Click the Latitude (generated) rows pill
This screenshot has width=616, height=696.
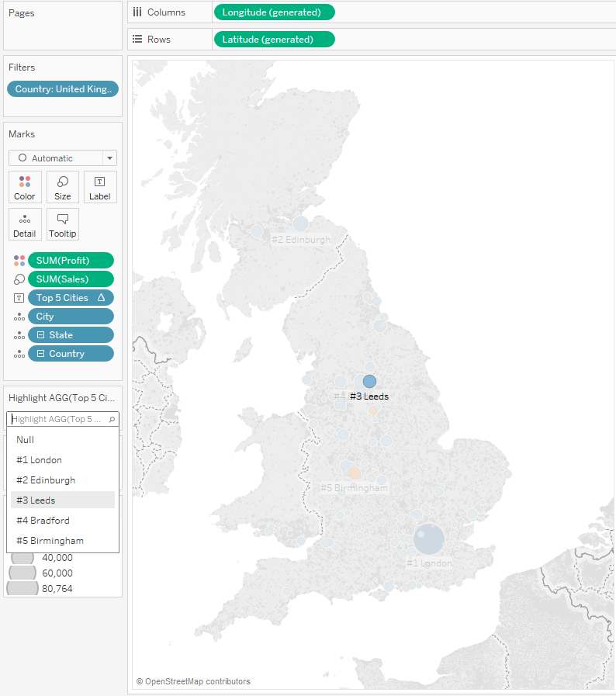click(x=274, y=40)
